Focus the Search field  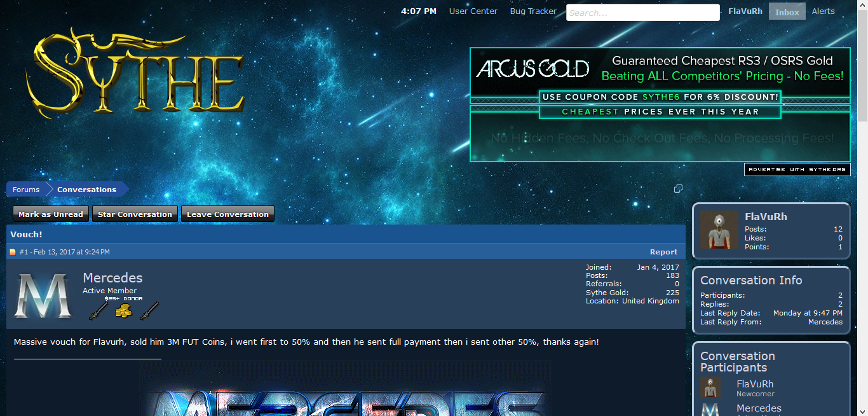pos(643,13)
